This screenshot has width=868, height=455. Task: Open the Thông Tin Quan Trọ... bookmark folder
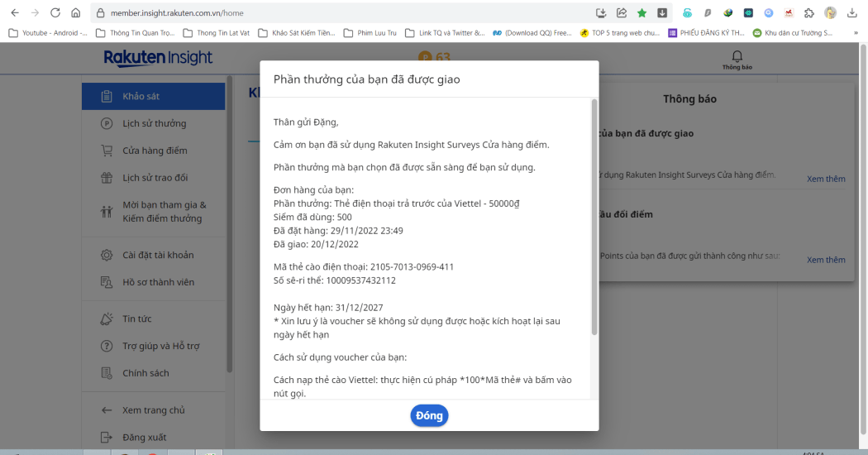(136, 33)
